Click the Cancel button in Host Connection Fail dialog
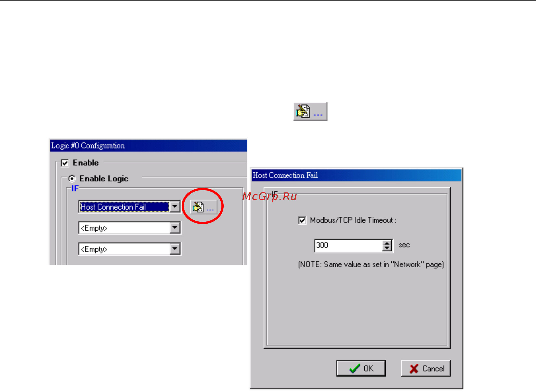Image resolution: width=536 pixels, height=392 pixels. [x=426, y=368]
